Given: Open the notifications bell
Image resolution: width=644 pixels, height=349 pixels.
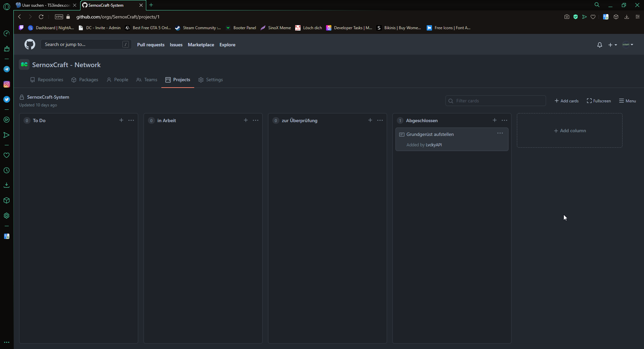Looking at the screenshot, I should [599, 45].
